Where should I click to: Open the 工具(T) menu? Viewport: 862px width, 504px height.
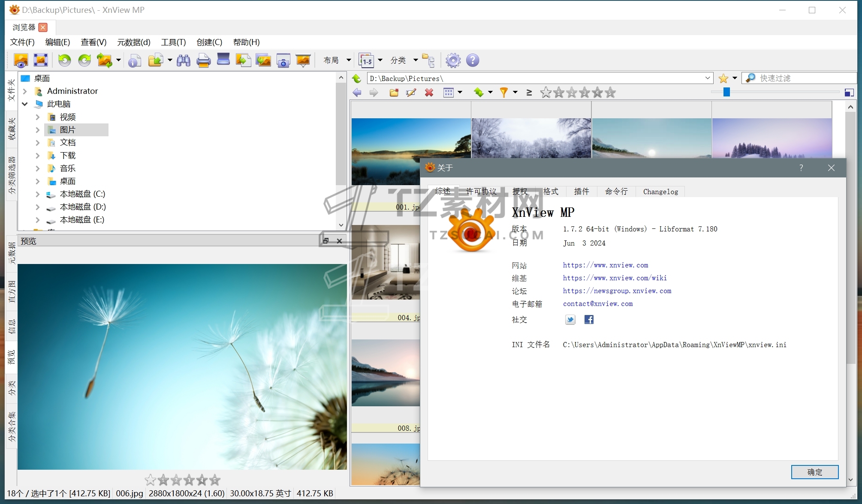click(173, 42)
